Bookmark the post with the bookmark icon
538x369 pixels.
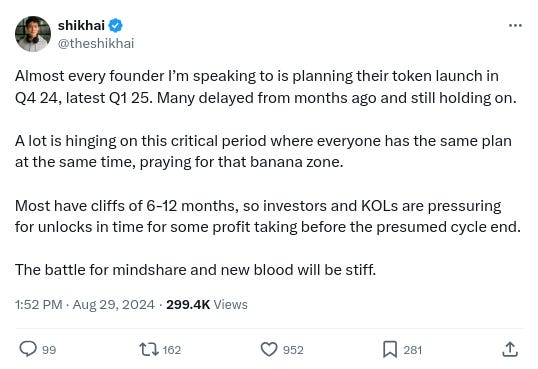tap(390, 349)
